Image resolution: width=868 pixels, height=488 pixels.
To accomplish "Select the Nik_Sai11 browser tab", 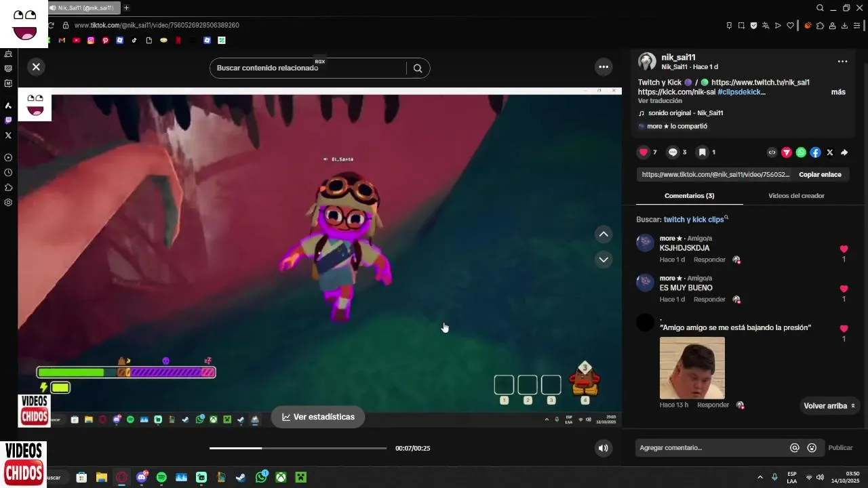I will click(x=83, y=7).
